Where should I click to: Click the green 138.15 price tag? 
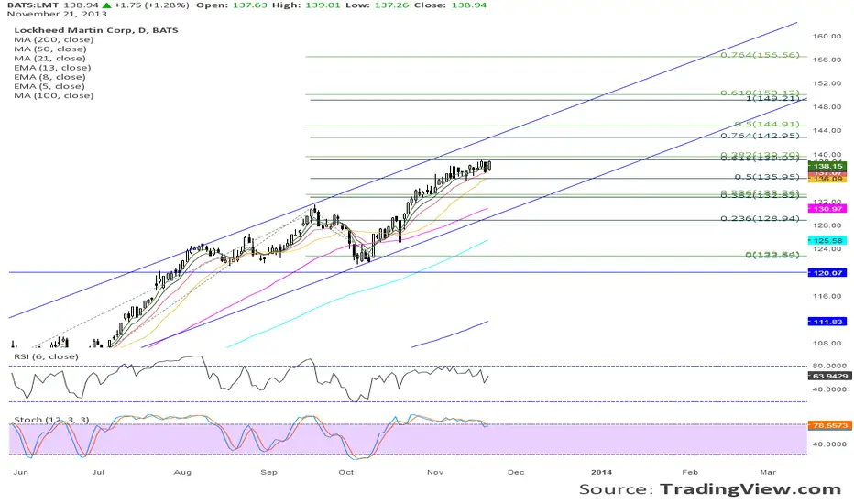[x=827, y=166]
